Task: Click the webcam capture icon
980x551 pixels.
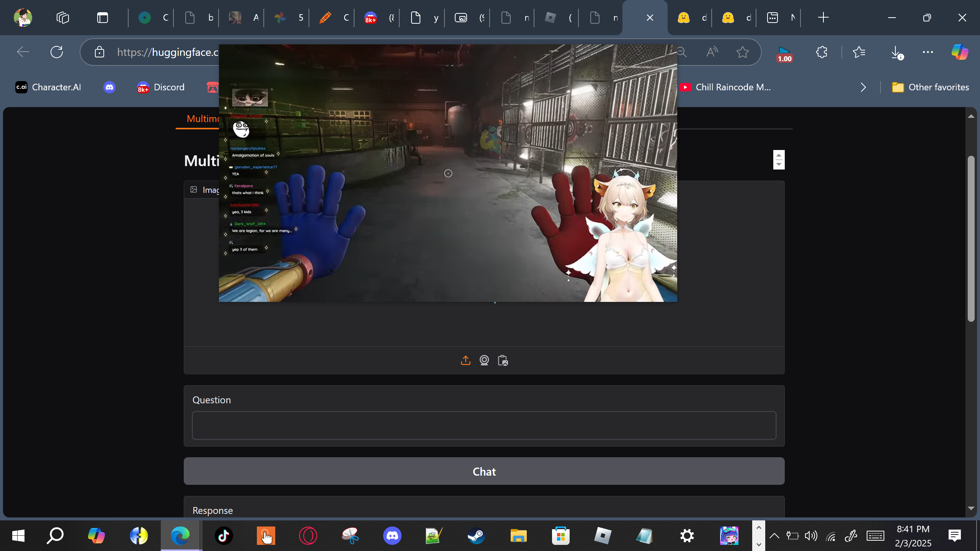Action: [484, 360]
